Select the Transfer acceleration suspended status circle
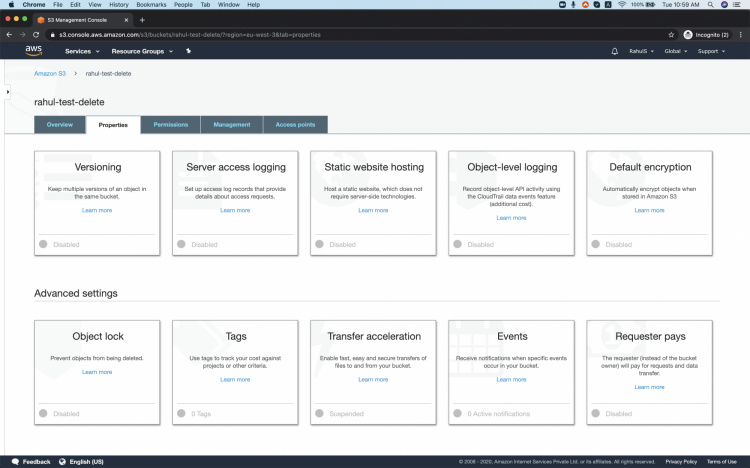The height and width of the screenshot is (468, 750). [x=319, y=413]
